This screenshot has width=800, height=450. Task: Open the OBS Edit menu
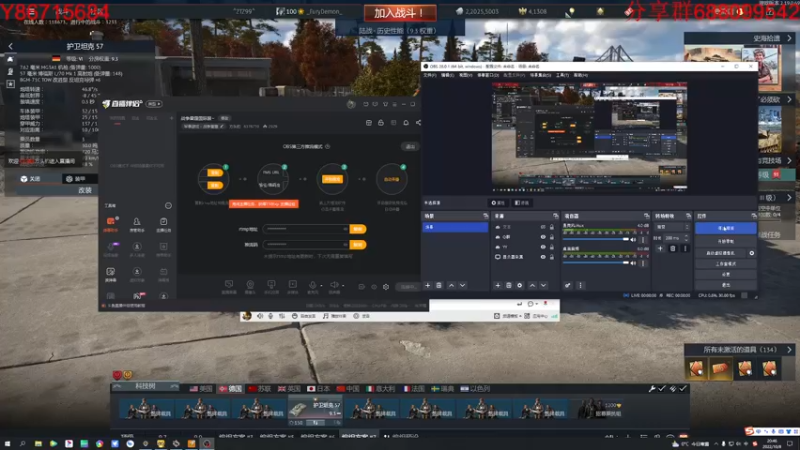pyautogui.click(x=447, y=76)
